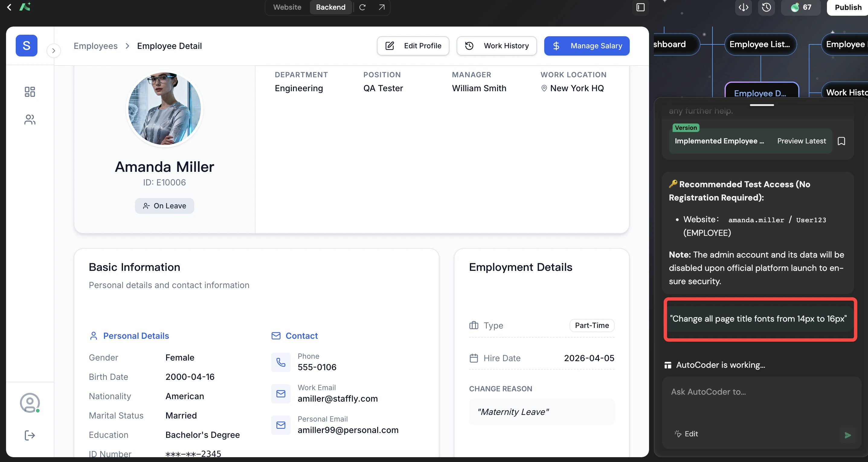Image resolution: width=868 pixels, height=462 pixels.
Task: Click the credits counter showing 67
Action: pos(801,7)
